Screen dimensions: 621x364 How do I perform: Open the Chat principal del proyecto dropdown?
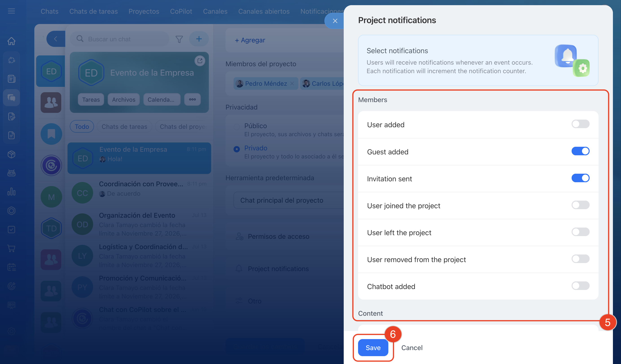(288, 200)
